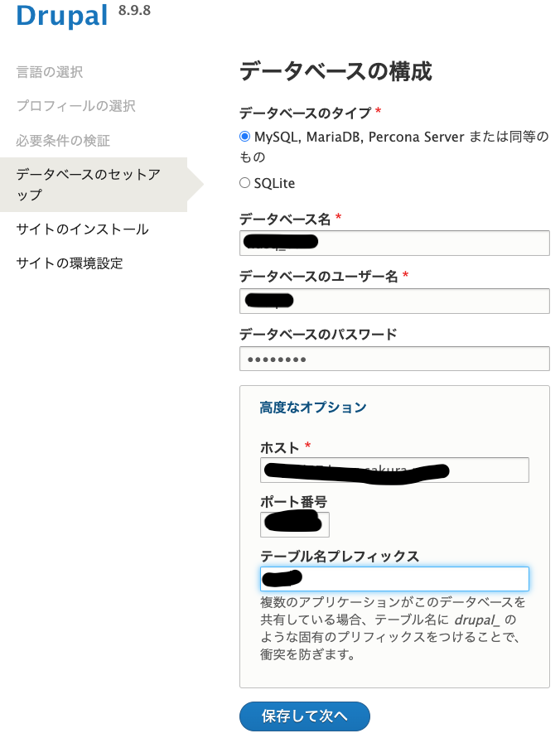Click the Drupal 8.9.8 version number
The image size is (560, 738).
pos(135,11)
